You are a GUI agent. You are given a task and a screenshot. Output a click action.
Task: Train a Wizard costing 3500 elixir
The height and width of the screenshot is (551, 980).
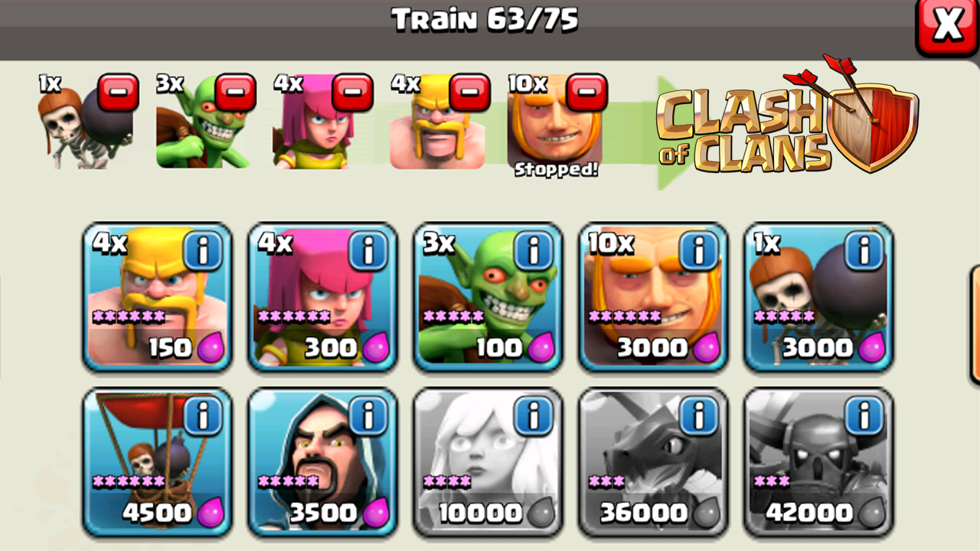point(322,462)
